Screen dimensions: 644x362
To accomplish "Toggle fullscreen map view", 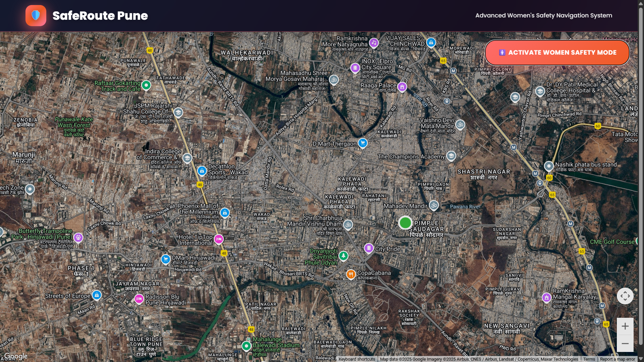I will (x=625, y=296).
